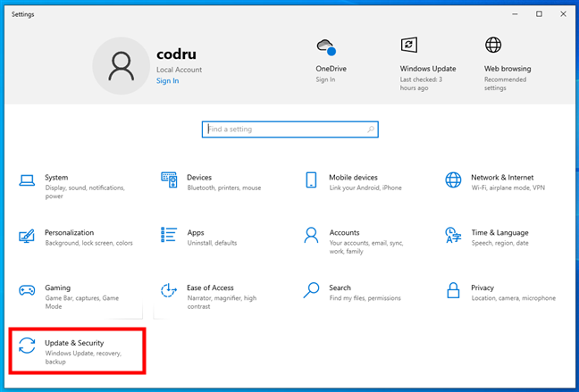Click 'Wi-Fi, airplane mode, VPN' description
Viewport: 579px width, 392px height.
point(508,188)
